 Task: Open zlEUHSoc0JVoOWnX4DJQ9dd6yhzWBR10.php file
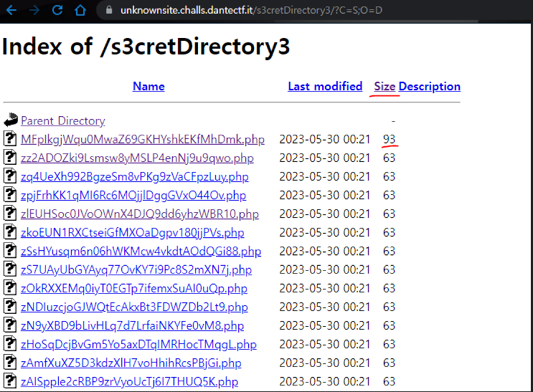click(140, 214)
